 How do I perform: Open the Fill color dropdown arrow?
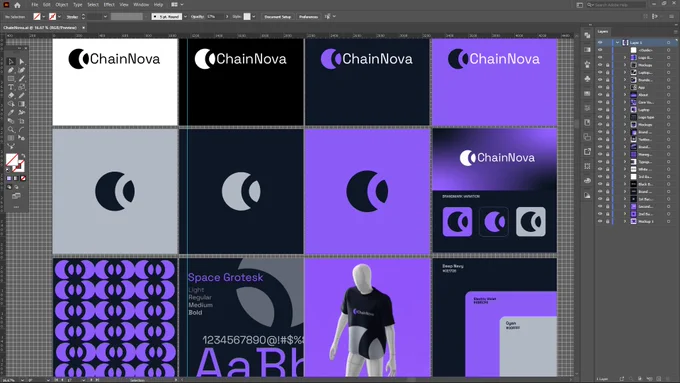[x=44, y=16]
